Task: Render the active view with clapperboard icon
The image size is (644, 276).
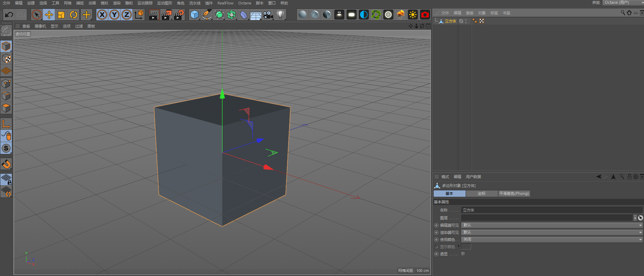Action: (x=154, y=15)
